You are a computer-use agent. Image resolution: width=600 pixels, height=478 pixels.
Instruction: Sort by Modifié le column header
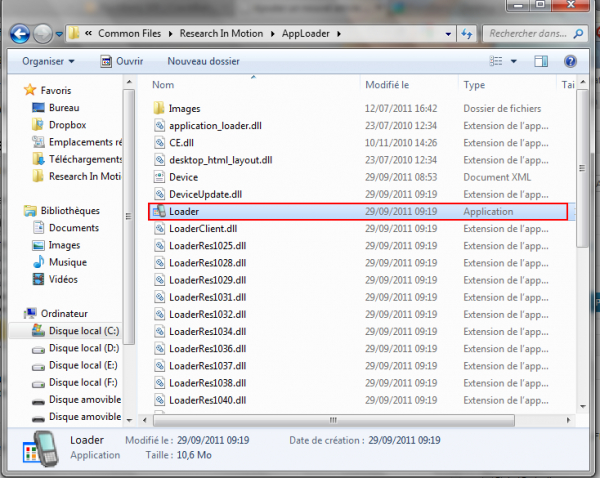pyautogui.click(x=387, y=85)
